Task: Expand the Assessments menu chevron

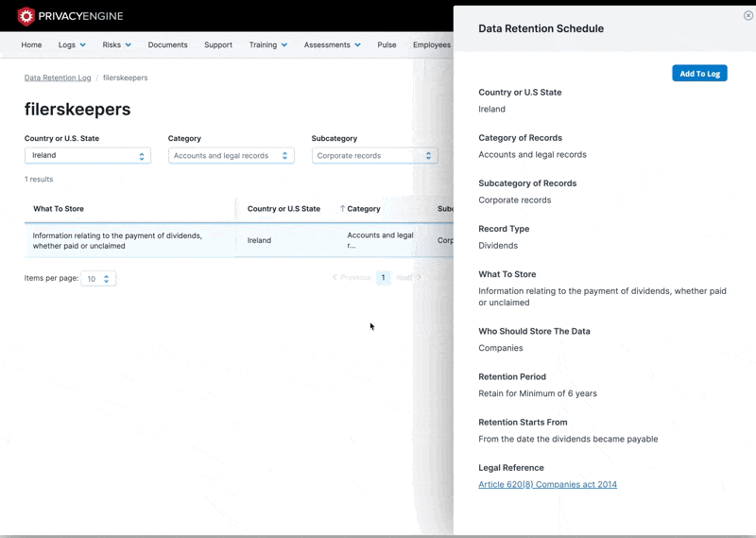Action: [x=358, y=44]
